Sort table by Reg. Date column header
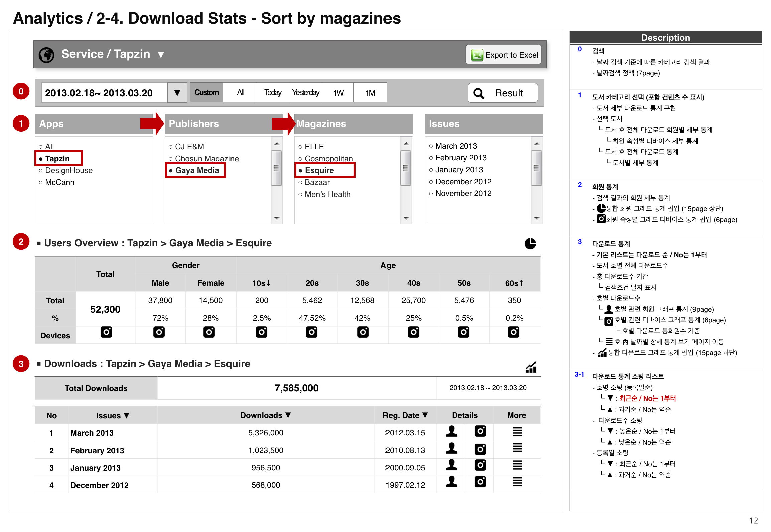The height and width of the screenshot is (532, 771). (405, 415)
